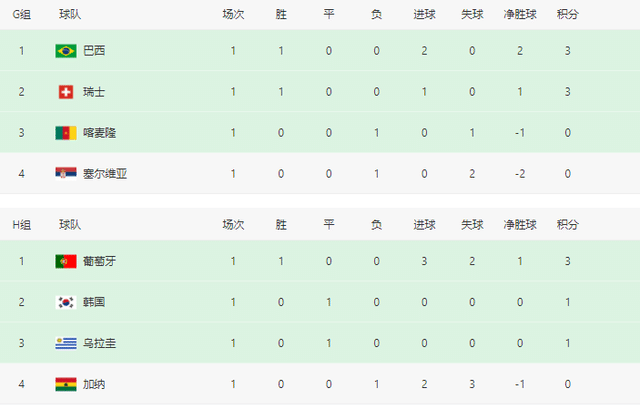Click the Serbia flag icon
Image resolution: width=640 pixels, height=409 pixels.
pos(66,173)
